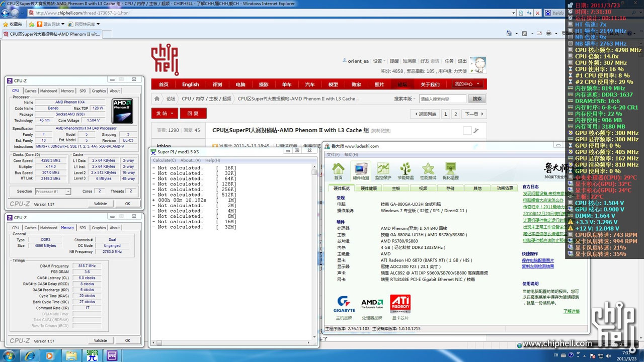This screenshot has height=362, width=644.
Task: Open Ludashi 优化清理 cleanup icon
Action: (x=450, y=171)
